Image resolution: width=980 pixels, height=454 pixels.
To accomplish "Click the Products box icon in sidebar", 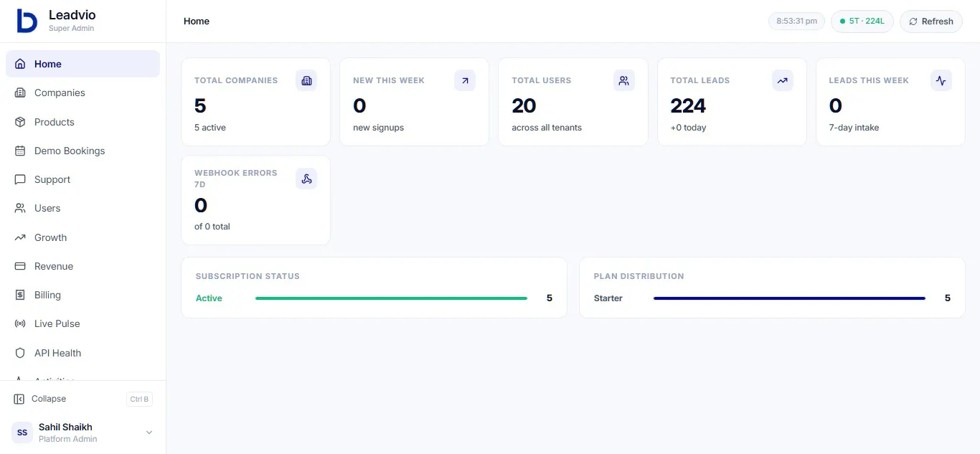I will click(x=20, y=122).
